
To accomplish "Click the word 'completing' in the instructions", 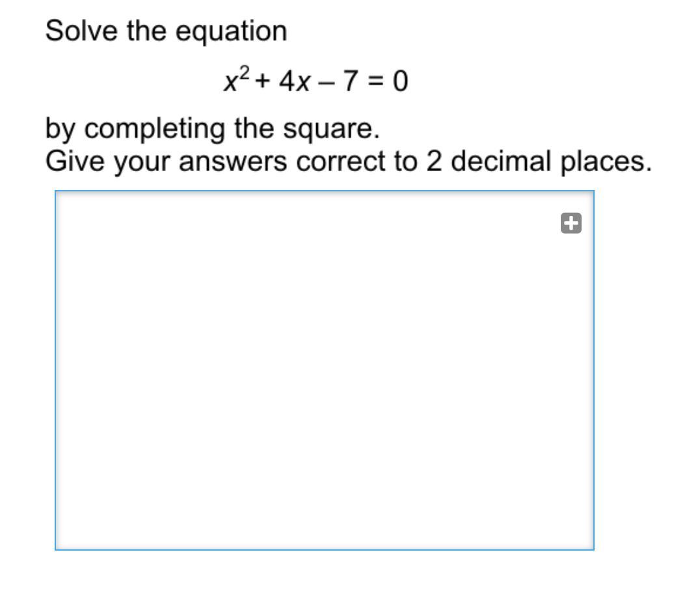I will [154, 129].
